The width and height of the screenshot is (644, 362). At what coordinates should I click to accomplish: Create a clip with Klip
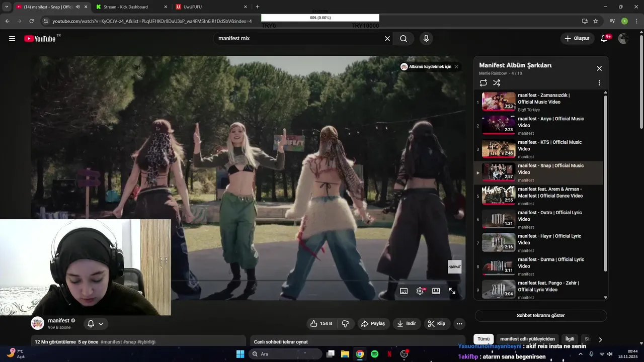click(437, 324)
